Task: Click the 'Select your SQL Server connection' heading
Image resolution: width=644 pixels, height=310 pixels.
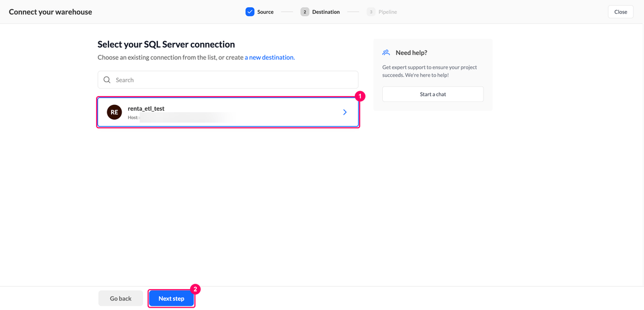Action: [166, 44]
